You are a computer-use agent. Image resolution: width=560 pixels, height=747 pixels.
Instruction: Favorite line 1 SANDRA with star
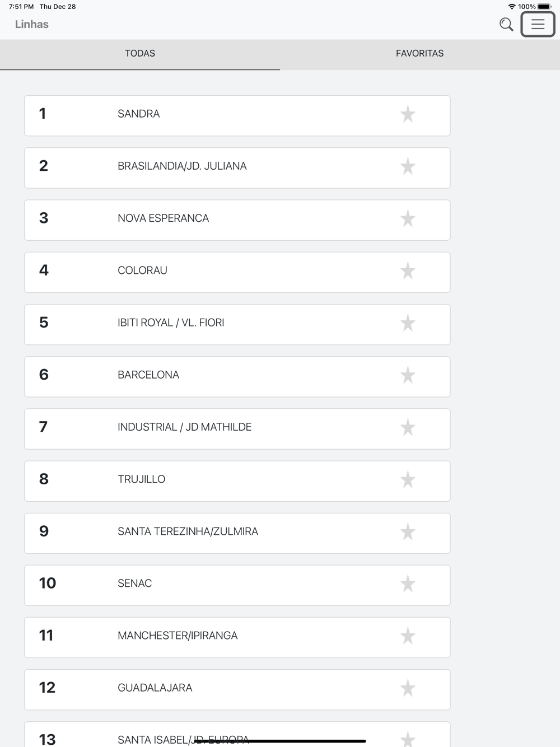tap(408, 114)
